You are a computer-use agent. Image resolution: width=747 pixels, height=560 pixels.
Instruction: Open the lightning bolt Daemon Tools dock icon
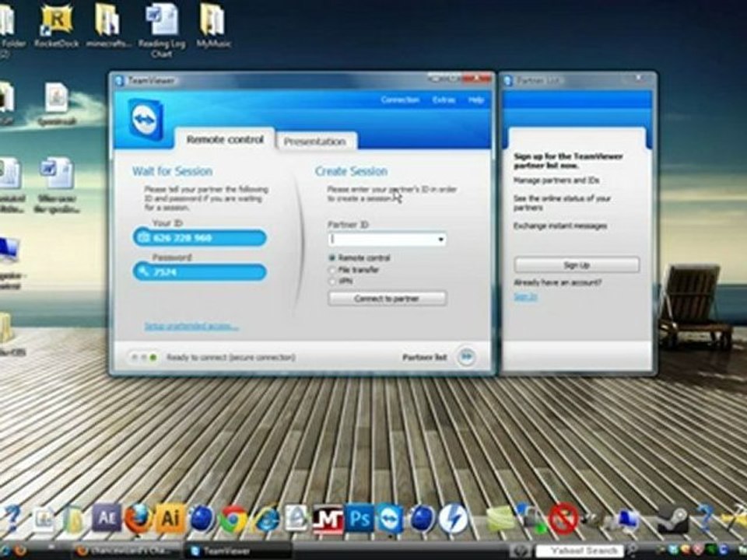coord(453,518)
